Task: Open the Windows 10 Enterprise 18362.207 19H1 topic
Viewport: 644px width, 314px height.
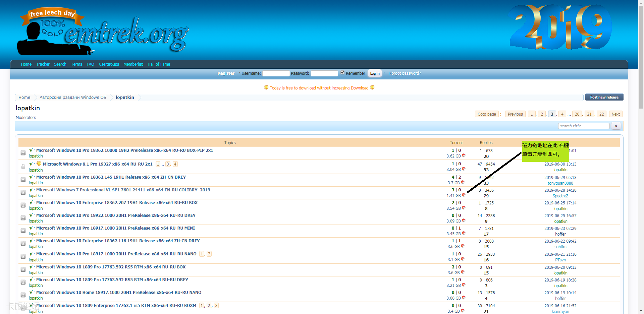Action: coord(117,203)
